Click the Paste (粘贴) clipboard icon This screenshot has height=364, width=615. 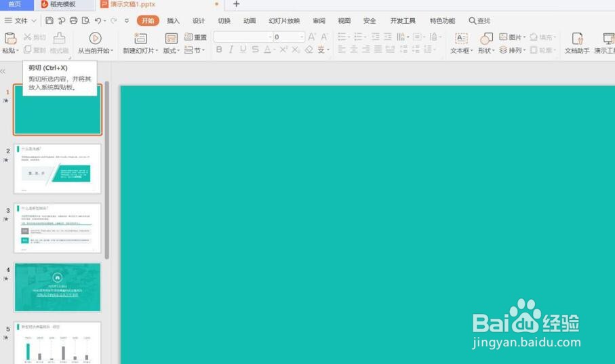pyautogui.click(x=10, y=39)
